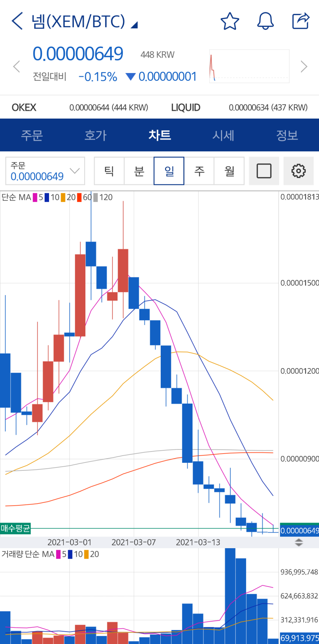
Task: Select the 주 weekly interval
Action: [x=199, y=171]
